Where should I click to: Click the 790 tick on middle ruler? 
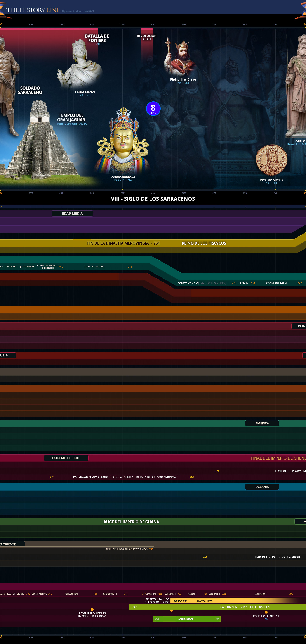point(275,193)
